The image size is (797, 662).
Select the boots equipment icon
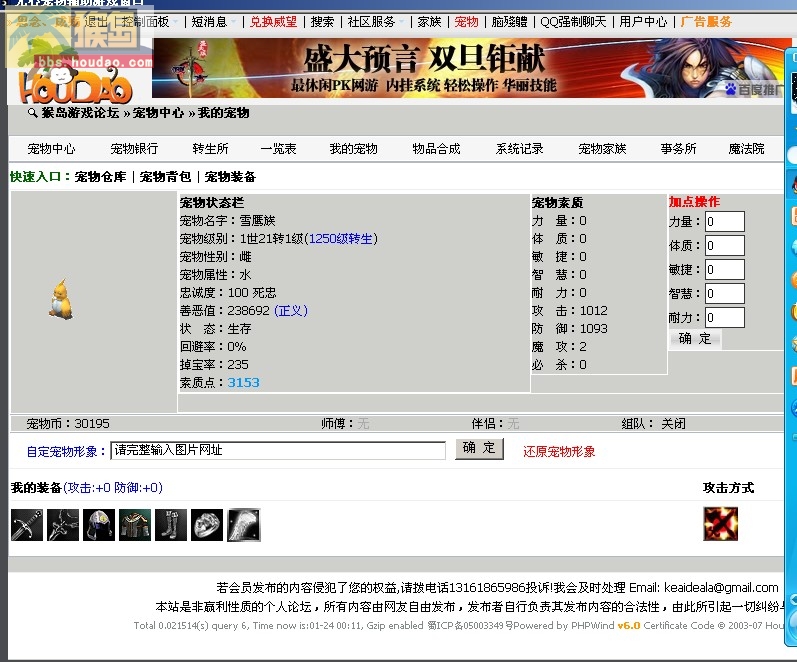click(x=171, y=525)
